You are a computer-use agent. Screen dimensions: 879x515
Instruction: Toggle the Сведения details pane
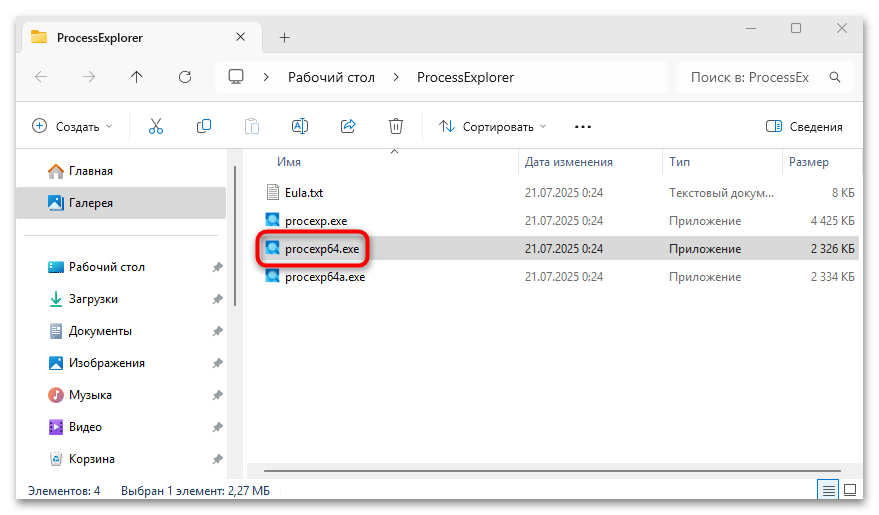tap(804, 127)
